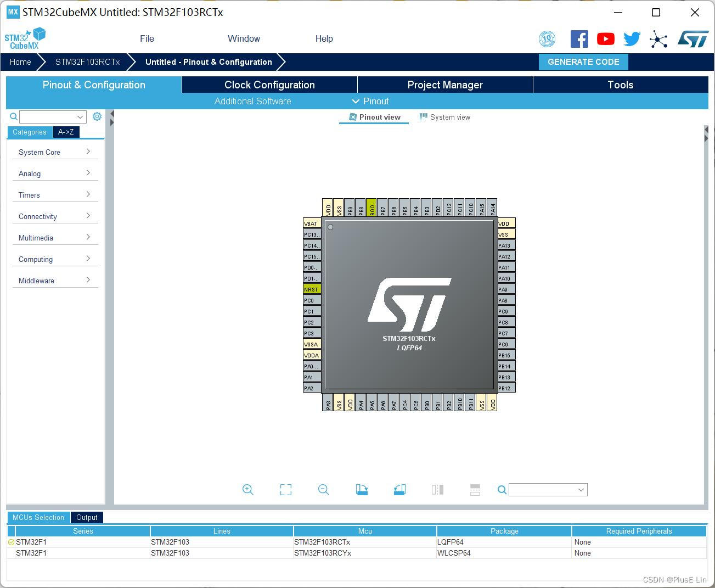This screenshot has height=588, width=715.
Task: Expand the System Core category
Action: point(55,152)
